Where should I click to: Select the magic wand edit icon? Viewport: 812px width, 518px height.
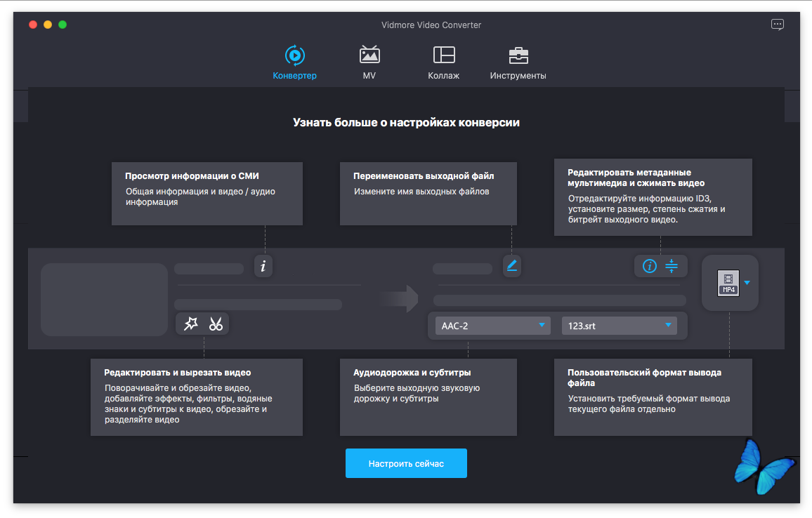(191, 324)
